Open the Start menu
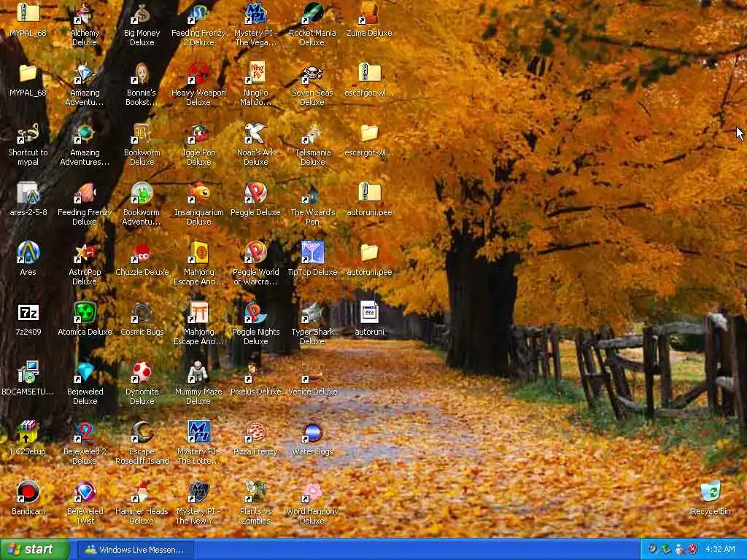This screenshot has width=747, height=560. 35,550
